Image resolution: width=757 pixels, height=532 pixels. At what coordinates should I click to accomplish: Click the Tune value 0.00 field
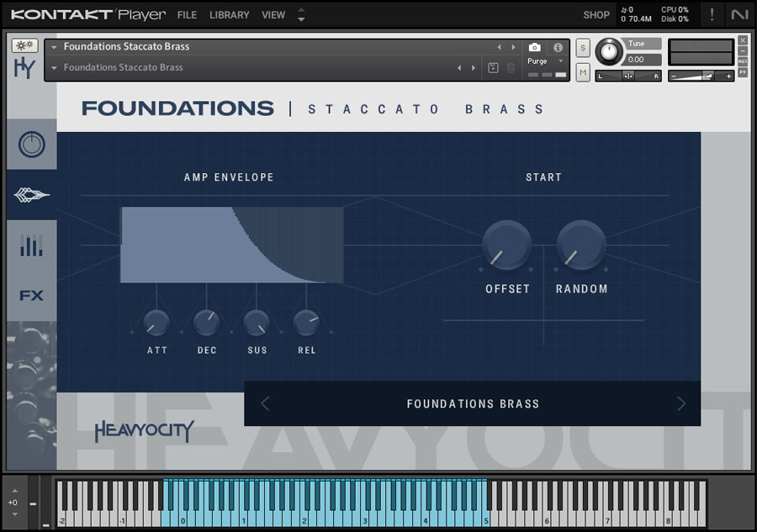[x=643, y=60]
